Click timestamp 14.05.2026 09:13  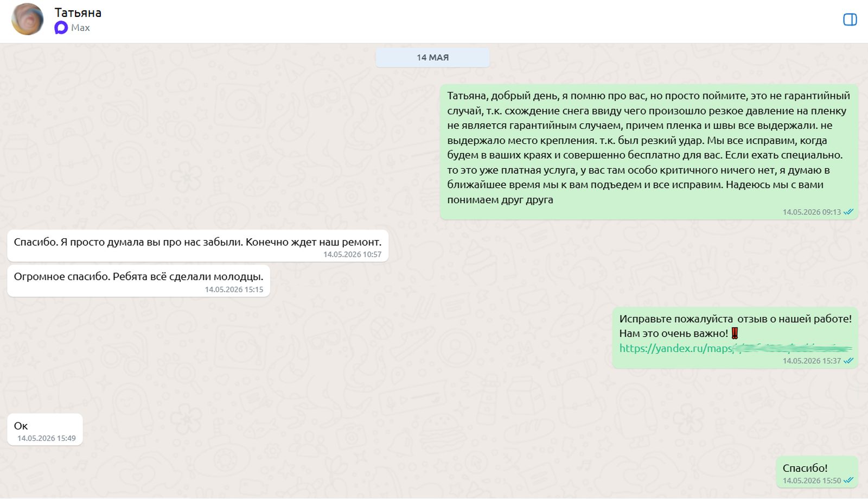(812, 212)
